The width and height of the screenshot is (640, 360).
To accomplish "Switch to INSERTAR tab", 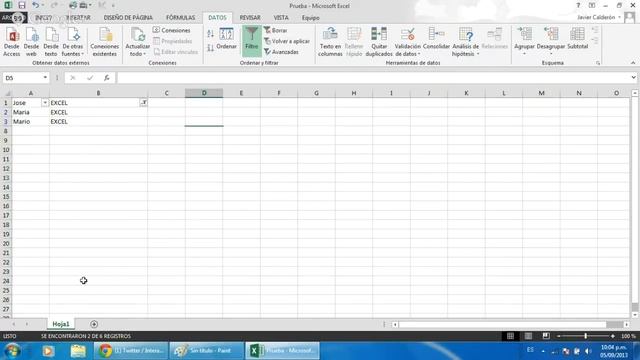I will click(78, 18).
